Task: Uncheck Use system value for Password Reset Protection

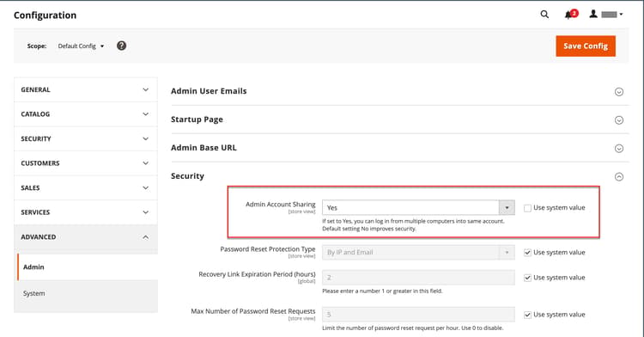Action: 527,253
